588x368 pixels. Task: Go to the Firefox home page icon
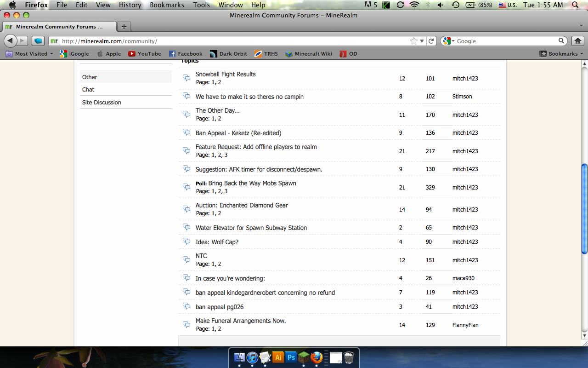coord(577,41)
